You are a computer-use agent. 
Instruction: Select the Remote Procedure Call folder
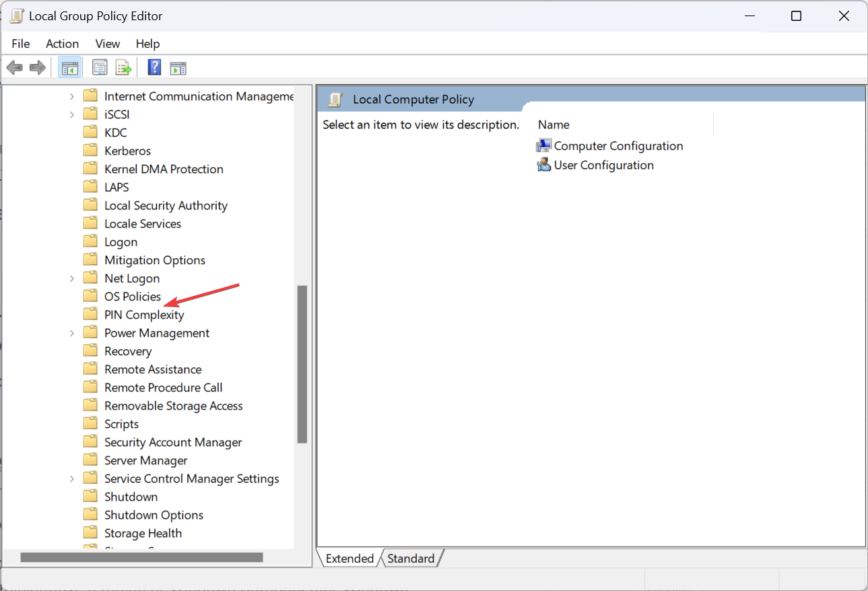[x=163, y=387]
